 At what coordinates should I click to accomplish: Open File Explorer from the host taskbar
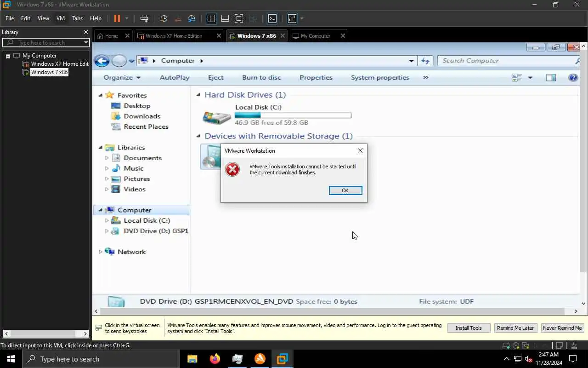(192, 359)
